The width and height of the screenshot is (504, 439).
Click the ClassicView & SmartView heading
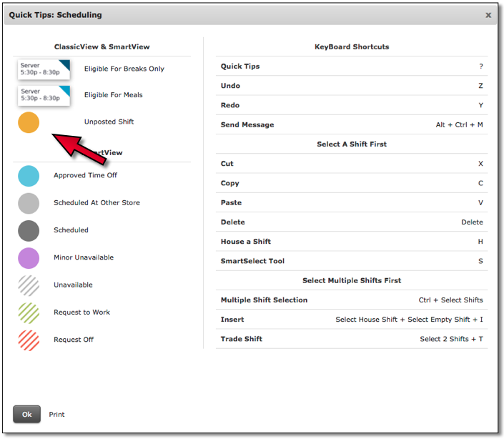[102, 47]
